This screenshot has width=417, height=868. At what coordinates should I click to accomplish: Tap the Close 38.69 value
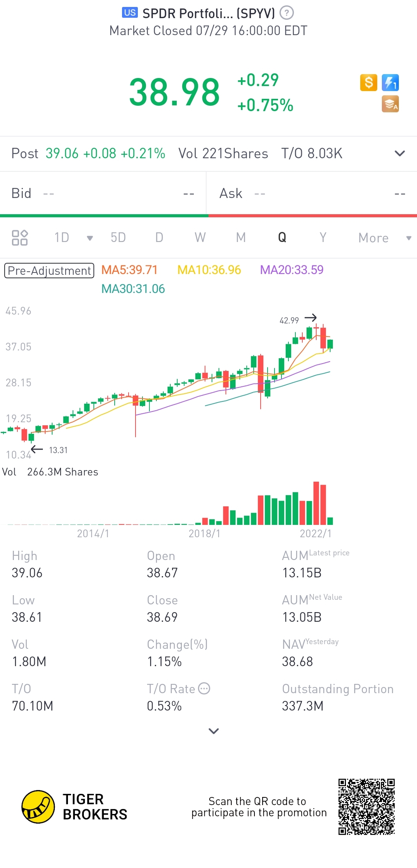pyautogui.click(x=162, y=617)
